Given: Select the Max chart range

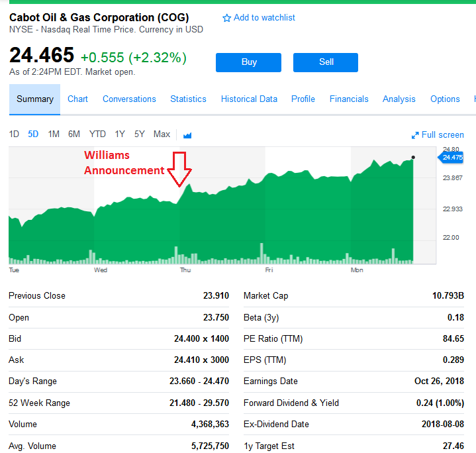Looking at the screenshot, I should pos(162,134).
